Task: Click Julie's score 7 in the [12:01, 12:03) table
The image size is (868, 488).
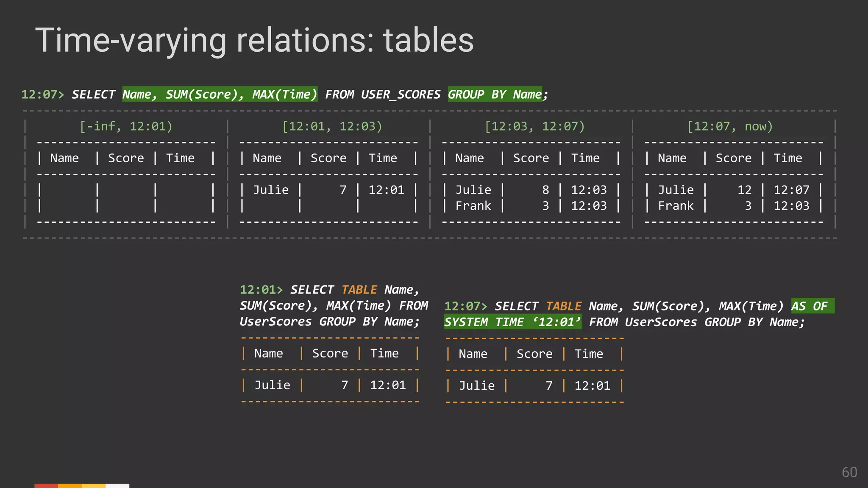Action: [343, 190]
